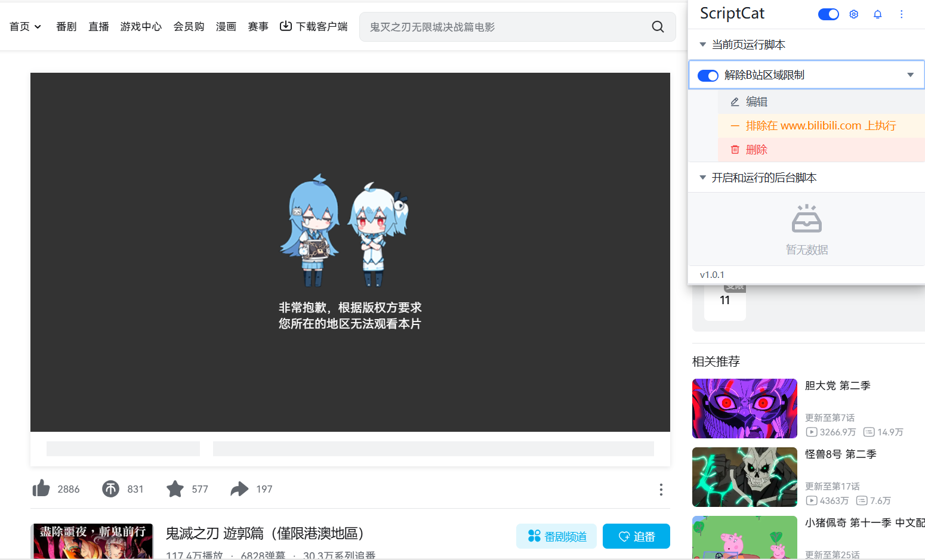Click 胆大党 recommendation thumbnail

745,409
